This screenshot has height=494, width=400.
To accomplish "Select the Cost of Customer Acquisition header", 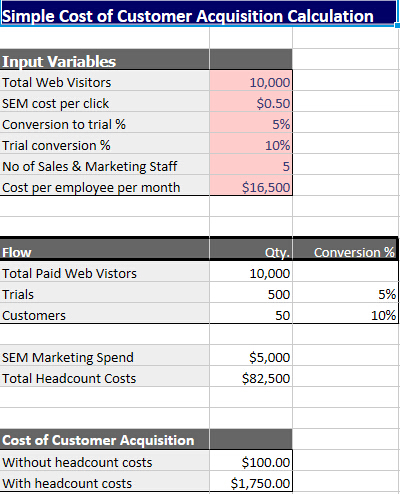I will pyautogui.click(x=105, y=440).
